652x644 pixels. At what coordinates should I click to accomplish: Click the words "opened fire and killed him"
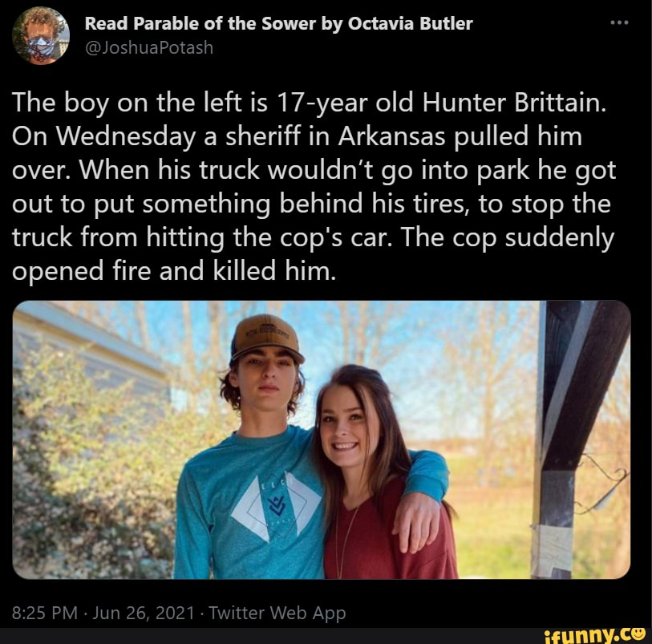click(173, 270)
